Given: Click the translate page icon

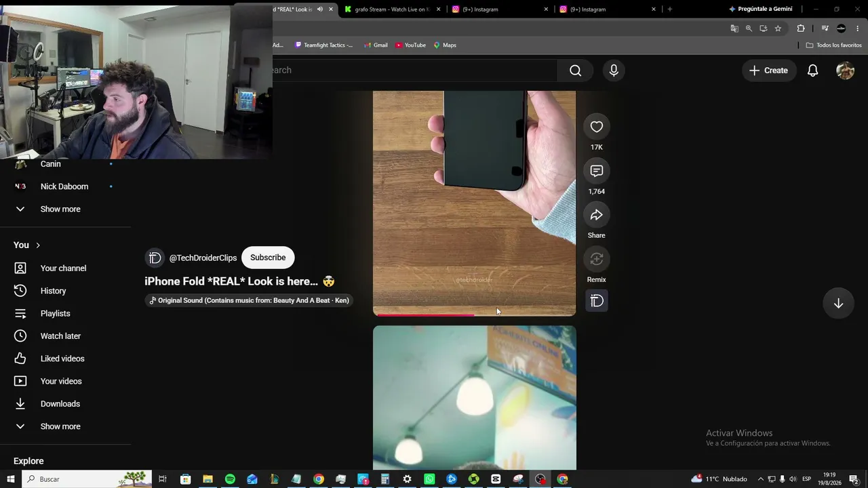Looking at the screenshot, I should click(x=734, y=28).
